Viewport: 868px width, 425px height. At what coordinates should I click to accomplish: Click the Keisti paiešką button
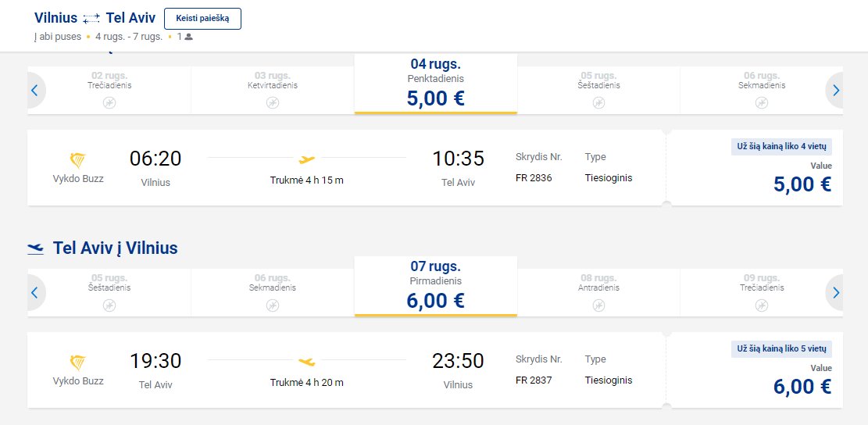pos(202,19)
